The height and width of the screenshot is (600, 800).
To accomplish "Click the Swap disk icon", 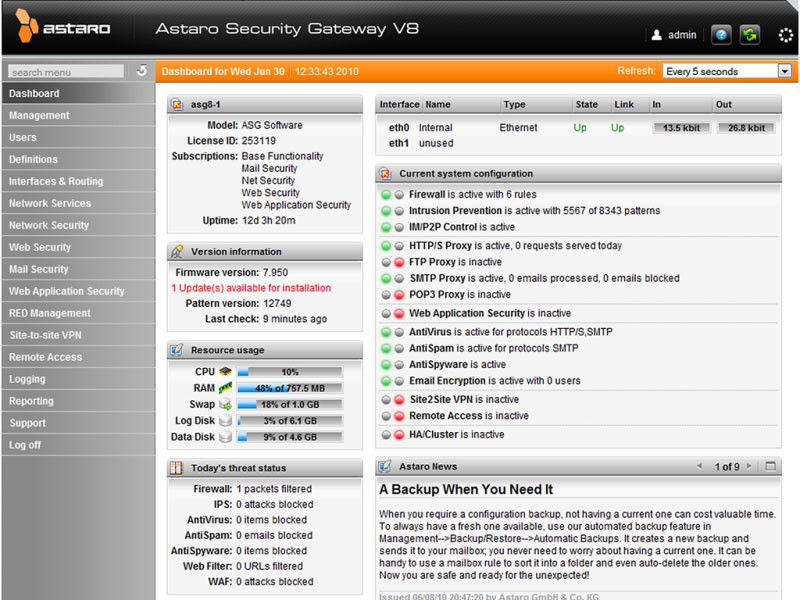I will (225, 404).
